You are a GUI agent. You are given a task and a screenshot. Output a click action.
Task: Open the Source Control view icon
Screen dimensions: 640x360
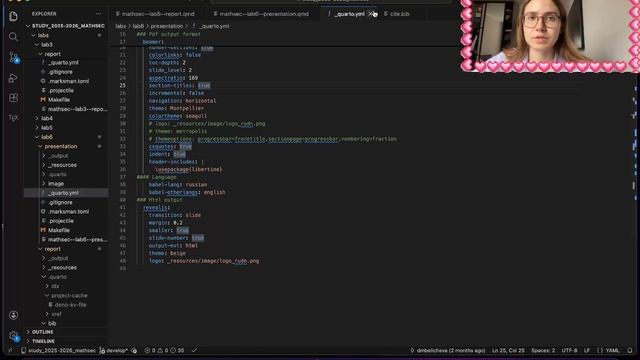pyautogui.click(x=13, y=58)
